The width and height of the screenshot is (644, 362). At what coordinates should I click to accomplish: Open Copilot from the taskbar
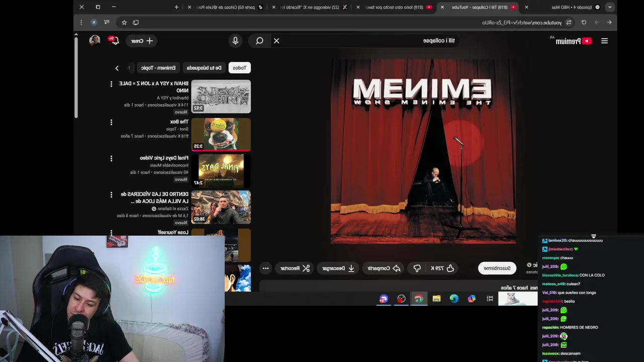coord(471,299)
